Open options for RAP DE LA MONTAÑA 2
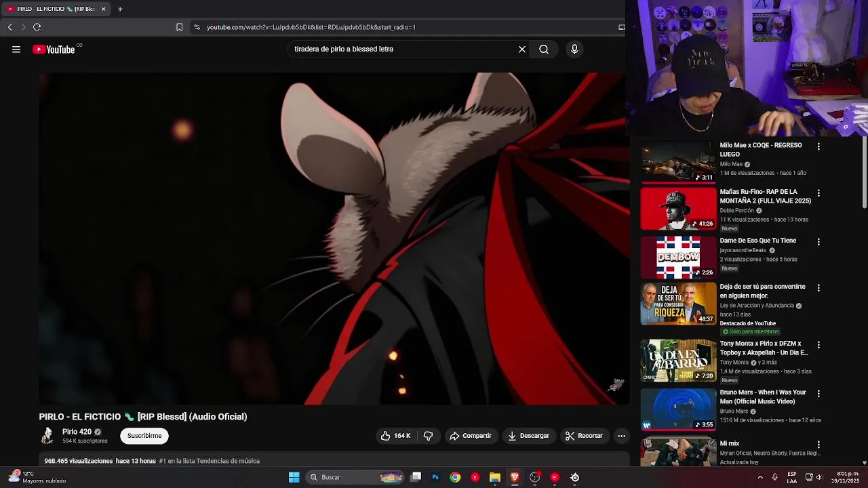The height and width of the screenshot is (488, 868). [818, 193]
